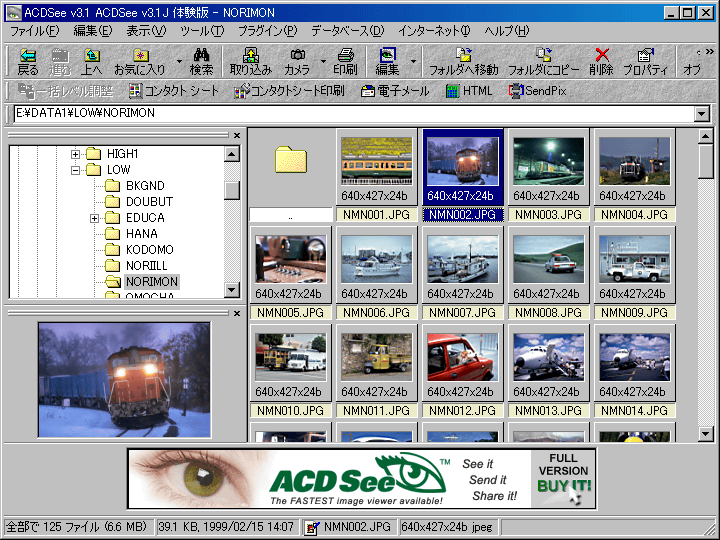The height and width of the screenshot is (540, 720).
Task: Open the プロパティ (Properties) toolbar icon
Action: (645, 62)
